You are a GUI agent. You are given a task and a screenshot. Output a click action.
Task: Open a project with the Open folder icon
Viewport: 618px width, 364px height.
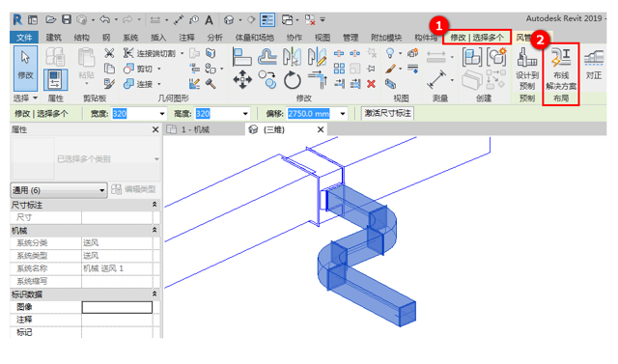click(x=51, y=19)
